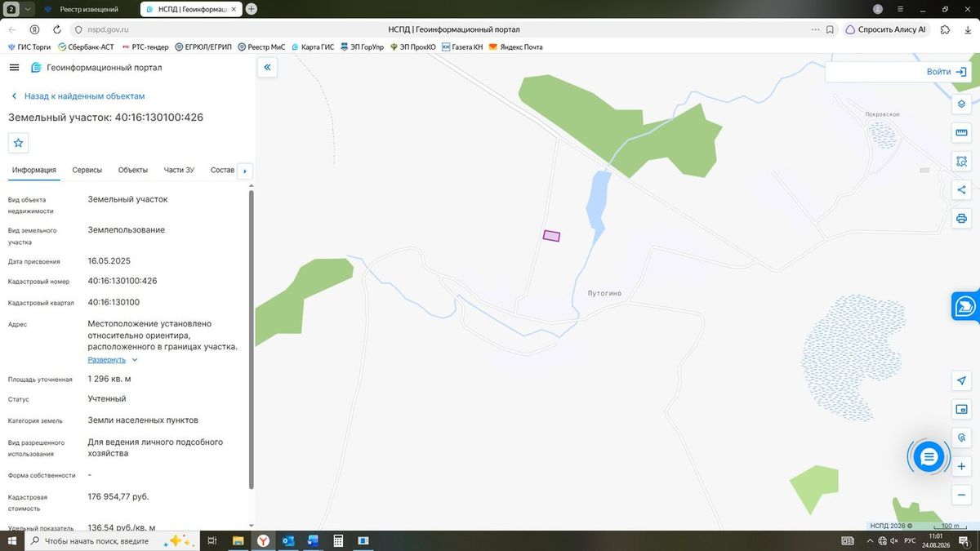Click the Войти login button
The width and height of the screenshot is (980, 551).
pyautogui.click(x=947, y=72)
